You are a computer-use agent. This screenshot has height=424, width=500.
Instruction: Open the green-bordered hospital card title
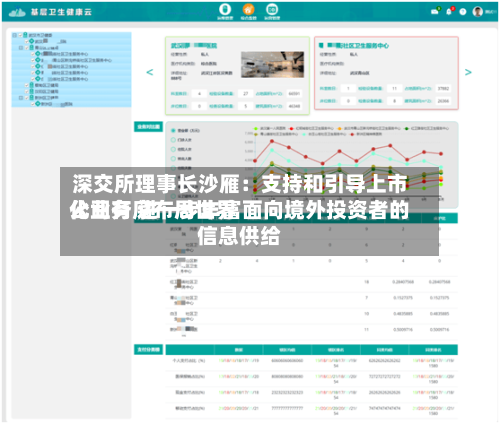pyautogui.click(x=194, y=45)
